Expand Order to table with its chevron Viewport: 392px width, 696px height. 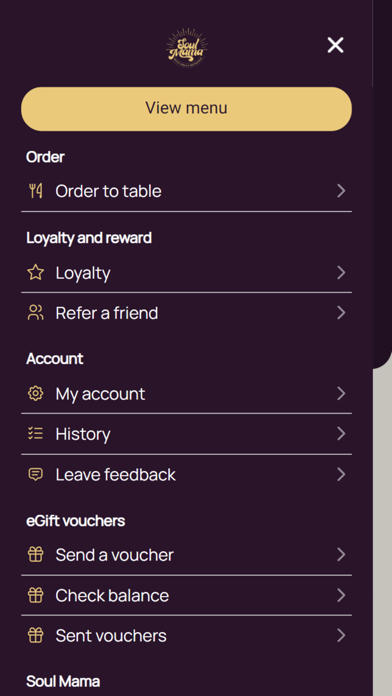tap(341, 191)
